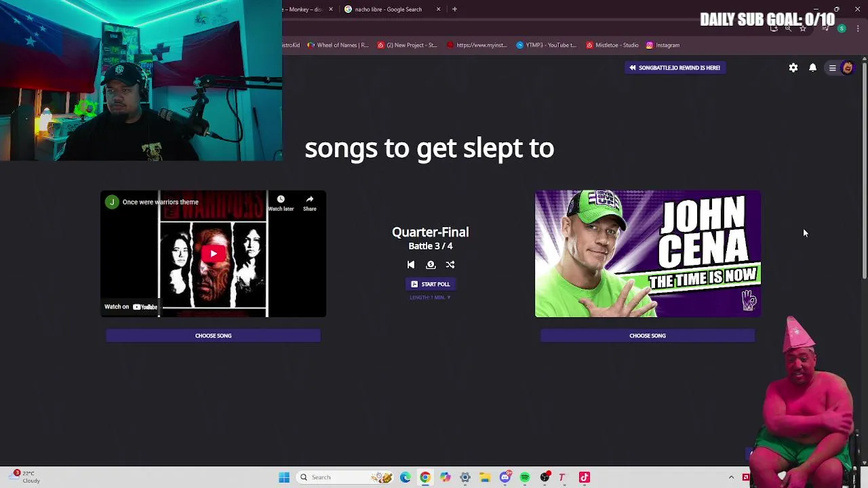Viewport: 868px width, 488px height.
Task: Open the Wheel of Names bookmark
Action: pyautogui.click(x=338, y=45)
